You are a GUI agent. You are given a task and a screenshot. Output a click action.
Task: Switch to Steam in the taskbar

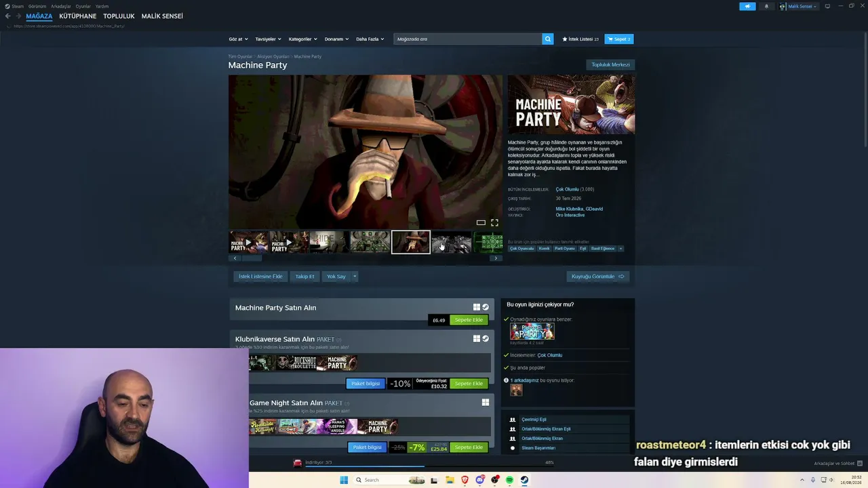pos(524,480)
